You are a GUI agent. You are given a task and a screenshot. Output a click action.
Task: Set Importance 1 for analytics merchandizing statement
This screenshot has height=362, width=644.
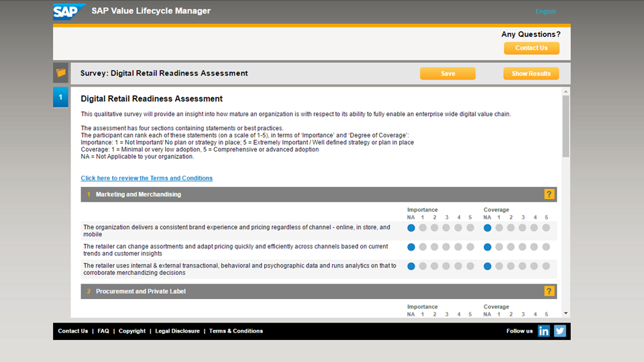(423, 266)
